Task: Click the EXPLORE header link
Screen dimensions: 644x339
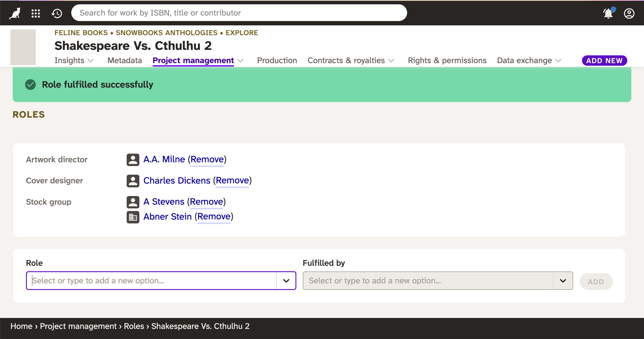Action: coord(242,33)
